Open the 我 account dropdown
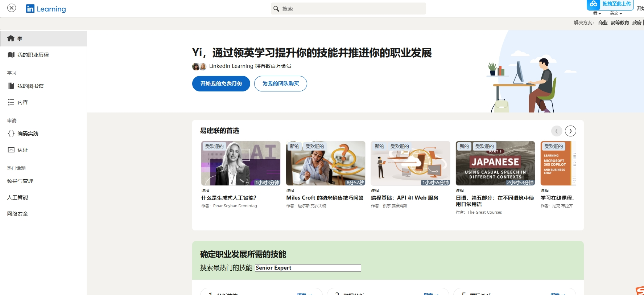Screen dimensions: 644x295 coord(597,13)
